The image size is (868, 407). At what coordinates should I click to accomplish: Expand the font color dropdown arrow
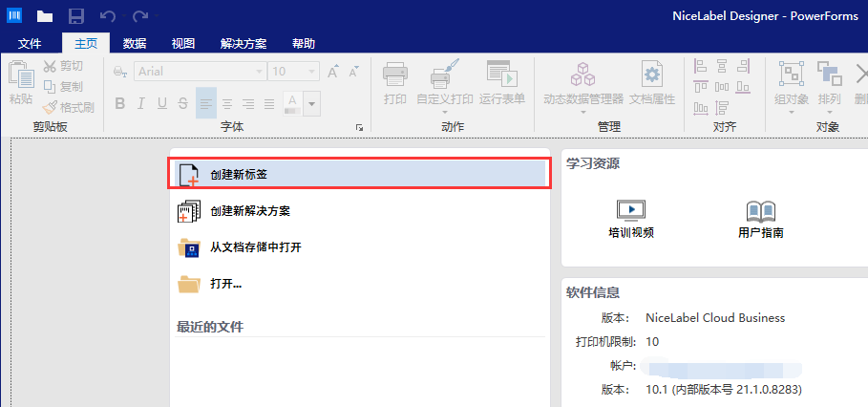point(311,104)
